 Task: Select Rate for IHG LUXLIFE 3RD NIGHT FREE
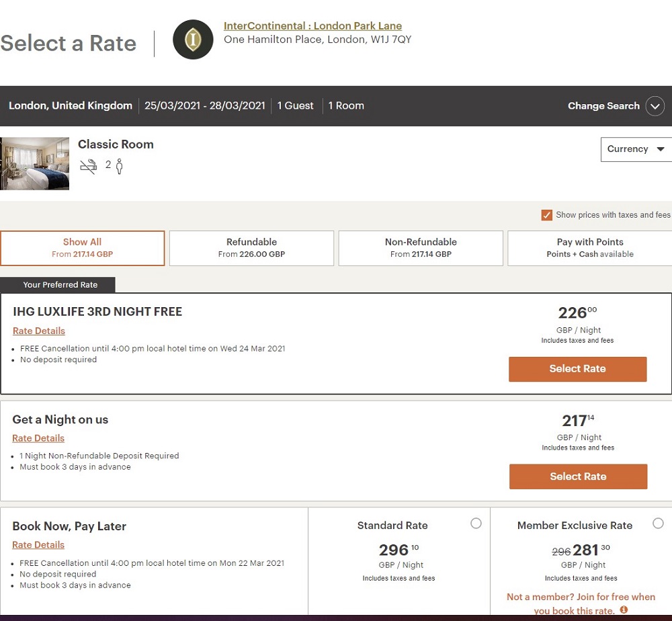pyautogui.click(x=577, y=369)
